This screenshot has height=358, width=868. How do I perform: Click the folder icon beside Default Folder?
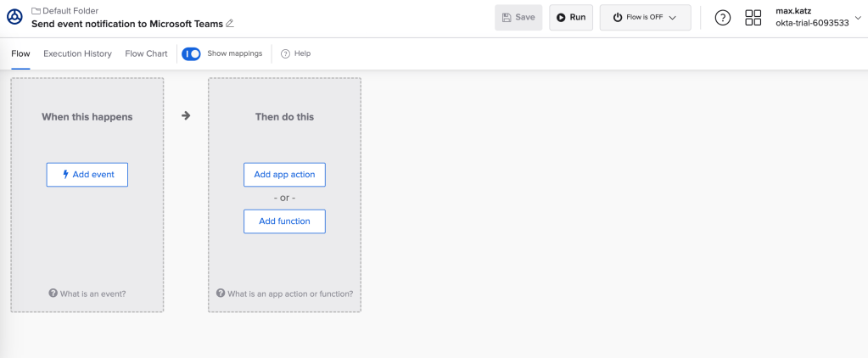pos(36,10)
